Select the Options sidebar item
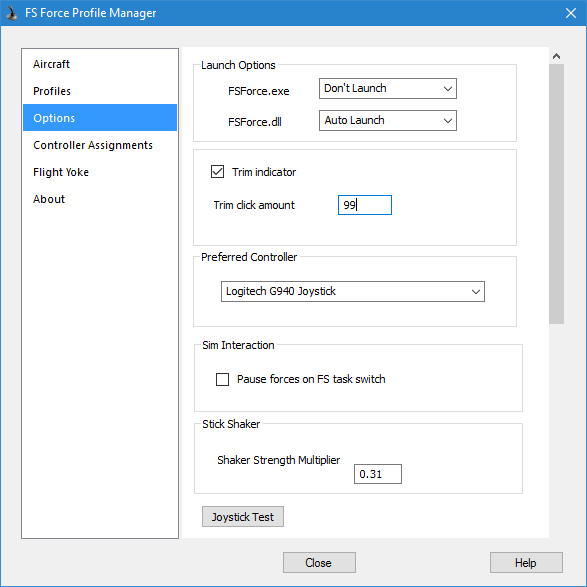This screenshot has height=587, width=587. pos(100,118)
